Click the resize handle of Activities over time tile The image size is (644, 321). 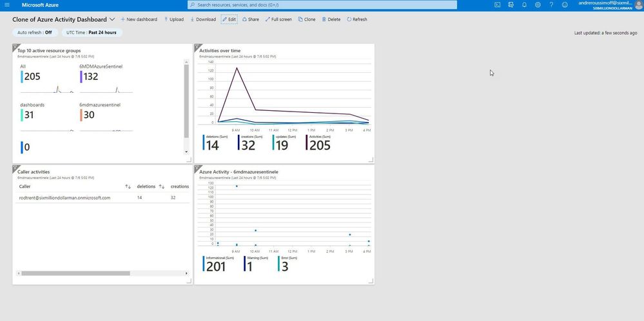(371, 160)
